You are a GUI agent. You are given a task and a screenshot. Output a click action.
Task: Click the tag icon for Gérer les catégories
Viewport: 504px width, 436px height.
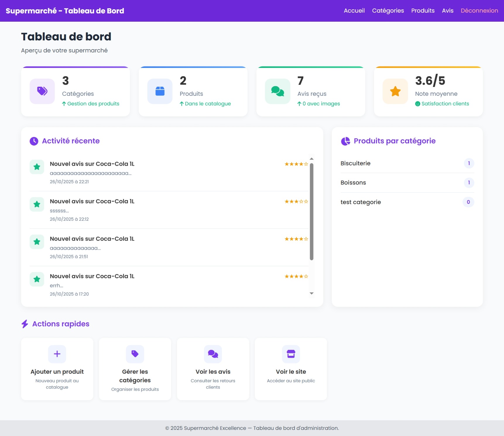point(135,354)
